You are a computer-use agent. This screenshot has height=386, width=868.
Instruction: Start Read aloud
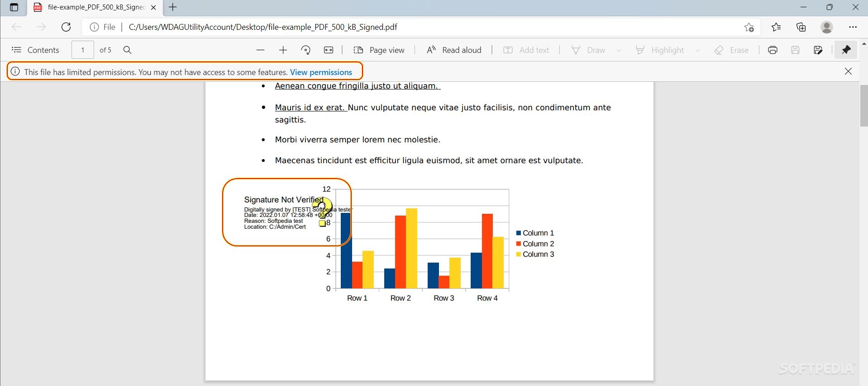454,50
